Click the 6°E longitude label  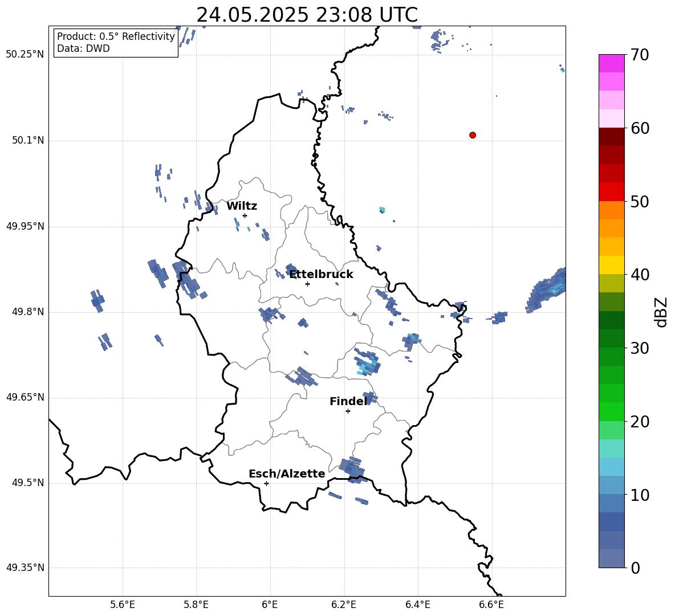270,605
